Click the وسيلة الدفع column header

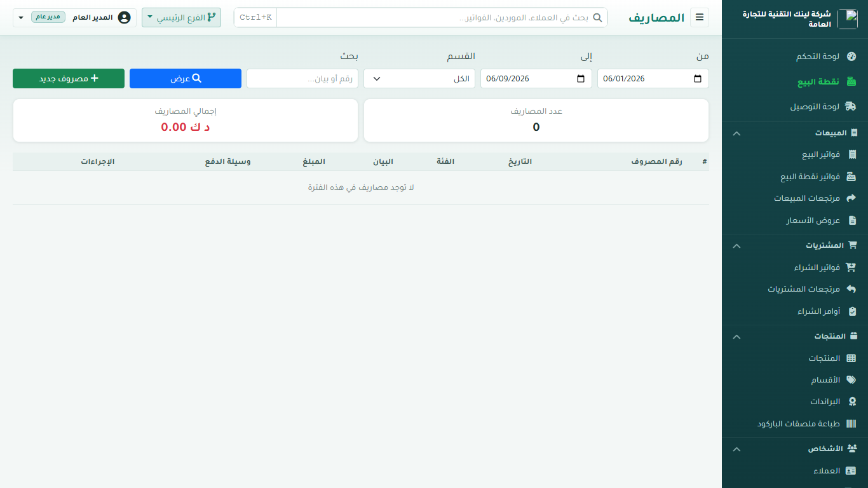pos(227,161)
